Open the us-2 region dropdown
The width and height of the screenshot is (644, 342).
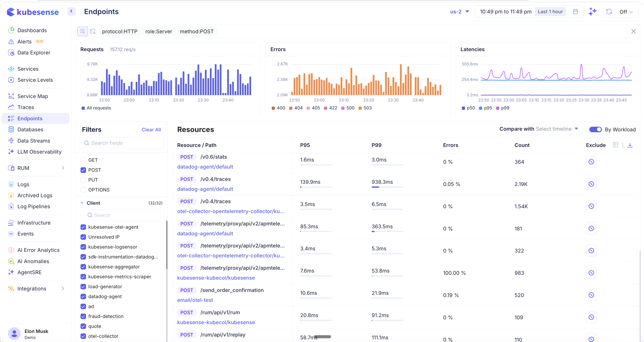459,11
